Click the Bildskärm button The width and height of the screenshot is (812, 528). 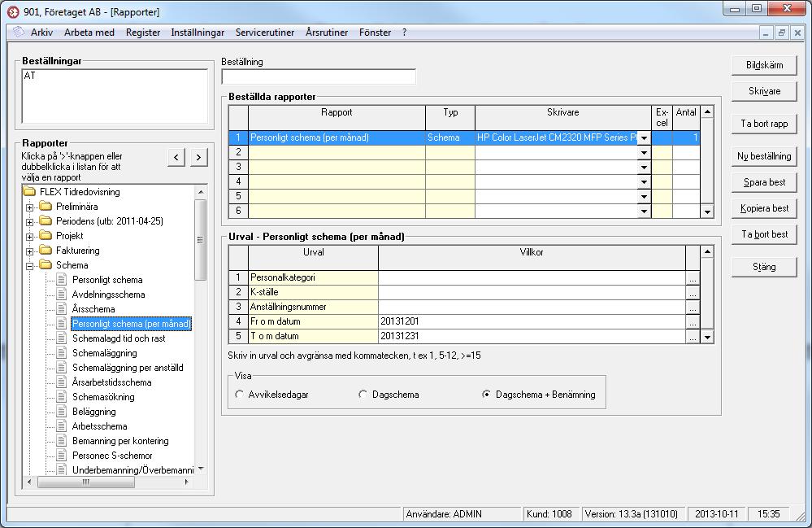(764, 65)
